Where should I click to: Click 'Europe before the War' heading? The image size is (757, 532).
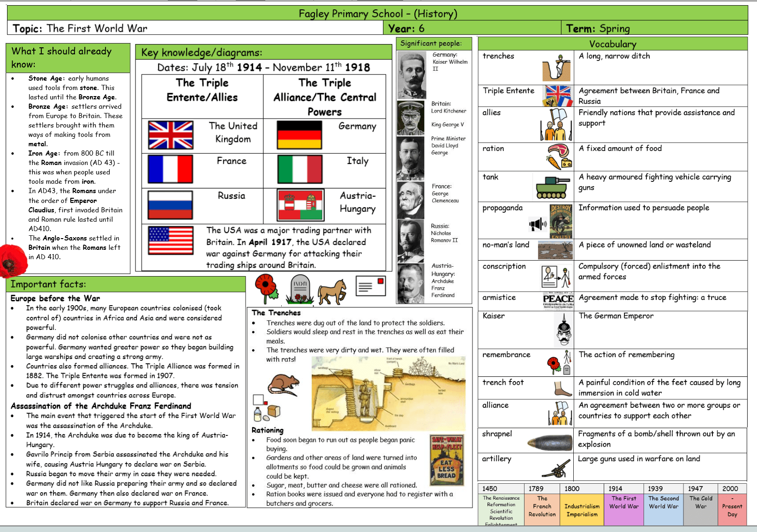click(55, 298)
